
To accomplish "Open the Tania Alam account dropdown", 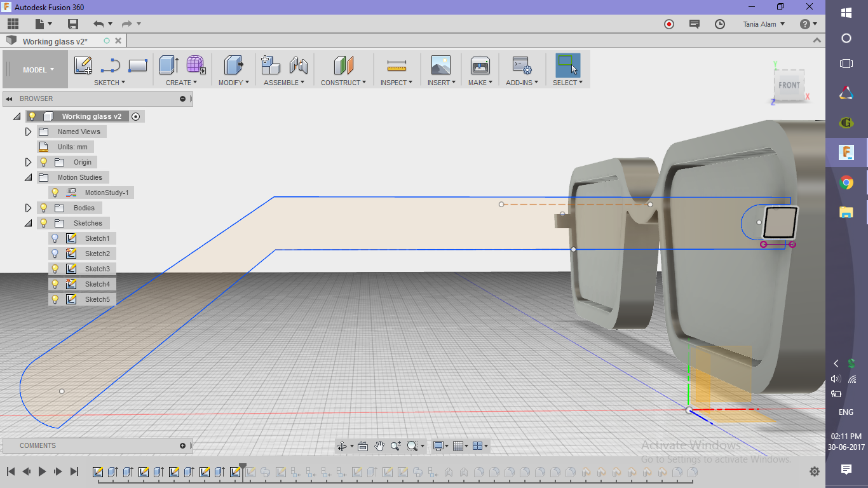I will (x=764, y=24).
